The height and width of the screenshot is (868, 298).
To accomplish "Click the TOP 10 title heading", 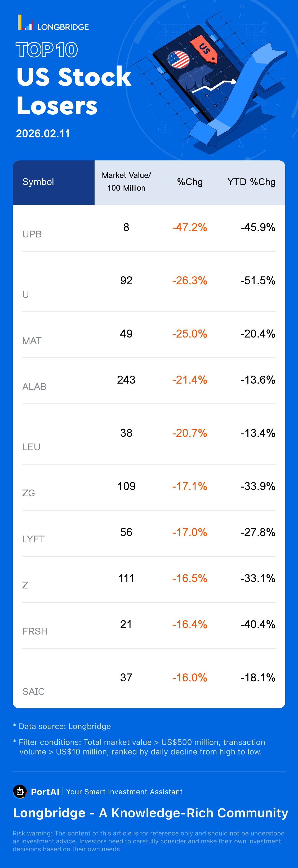I will click(x=47, y=50).
